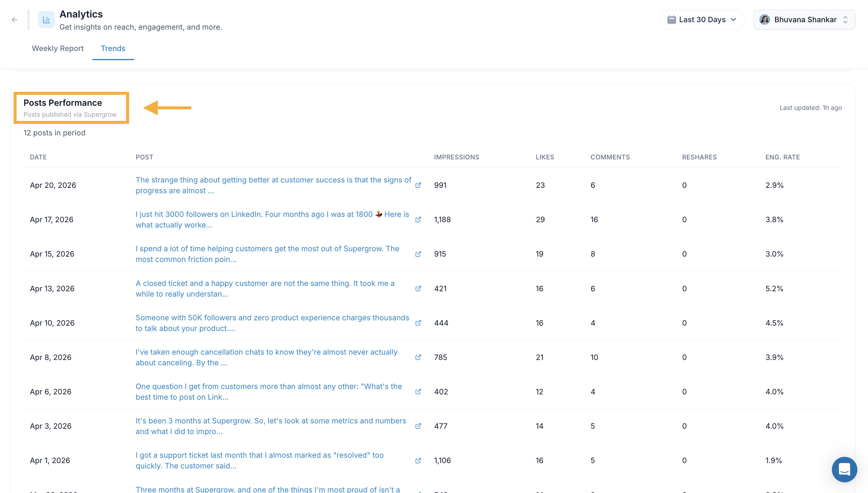The width and height of the screenshot is (868, 493).
Task: Expand the Last 30 Days date range dropdown
Action: 702,20
